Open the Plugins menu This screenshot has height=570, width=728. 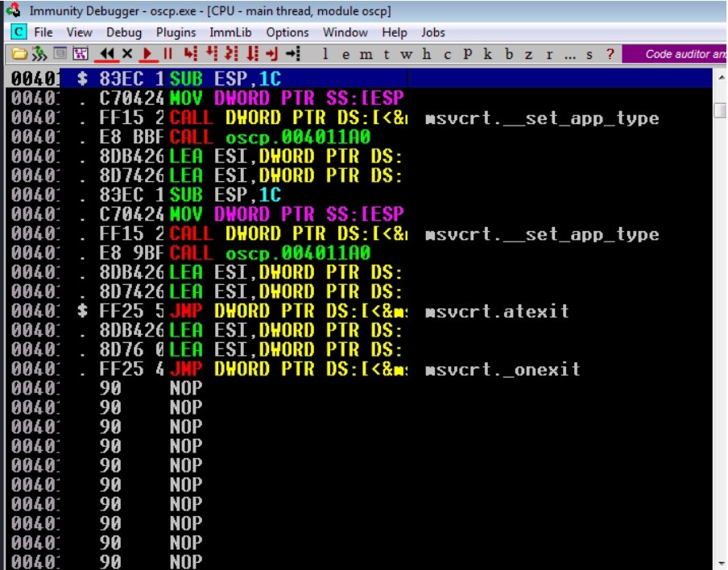176,32
